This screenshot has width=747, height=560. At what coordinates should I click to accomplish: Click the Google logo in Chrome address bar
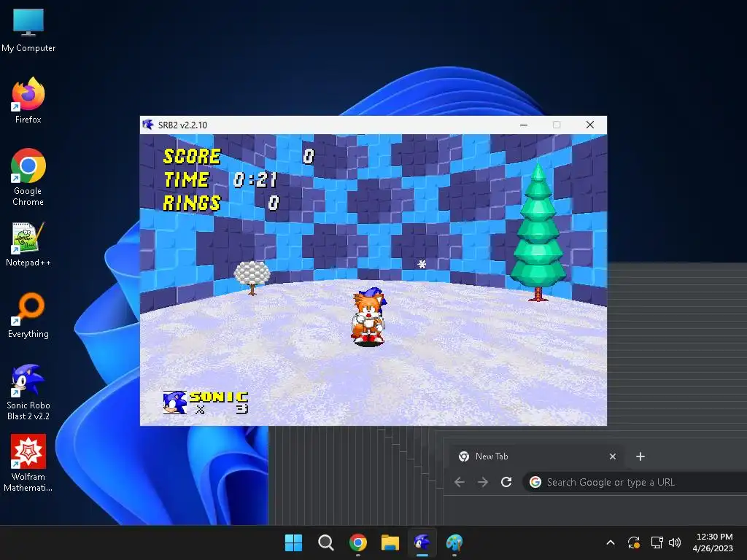tap(535, 483)
